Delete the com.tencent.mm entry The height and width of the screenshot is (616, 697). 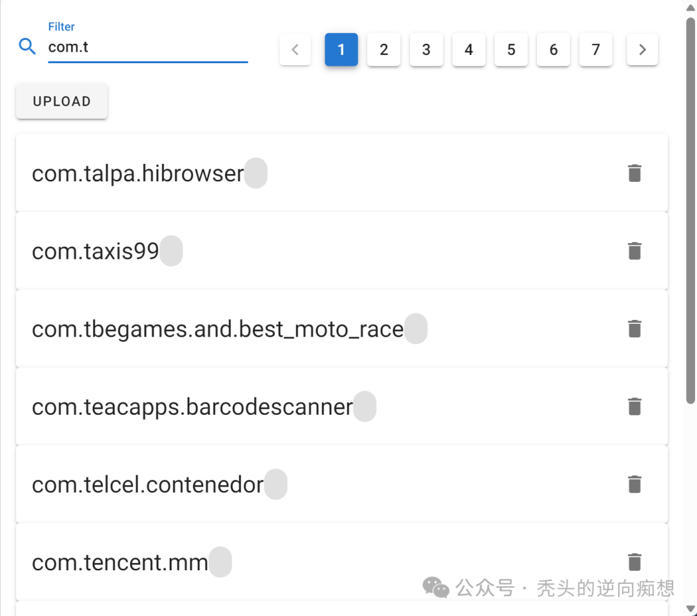634,562
